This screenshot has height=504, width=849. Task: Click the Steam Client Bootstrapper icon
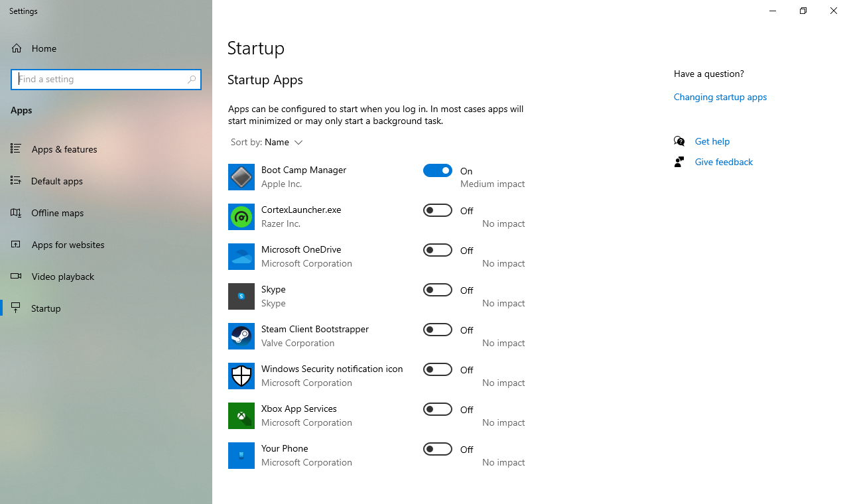[241, 336]
